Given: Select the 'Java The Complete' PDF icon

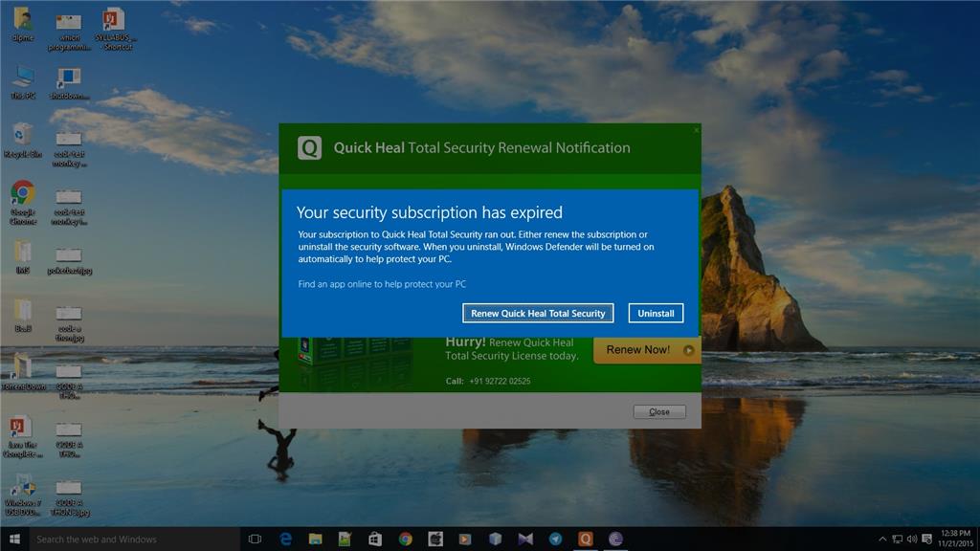Looking at the screenshot, I should click(23, 437).
